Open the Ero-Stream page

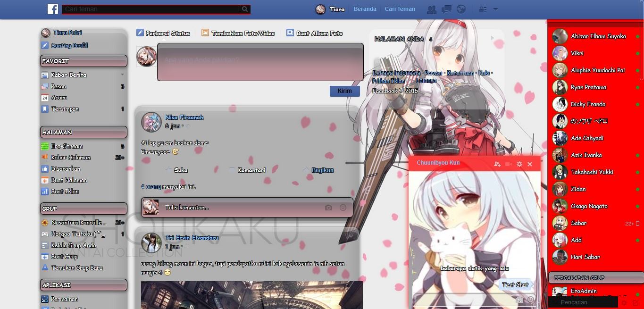67,146
